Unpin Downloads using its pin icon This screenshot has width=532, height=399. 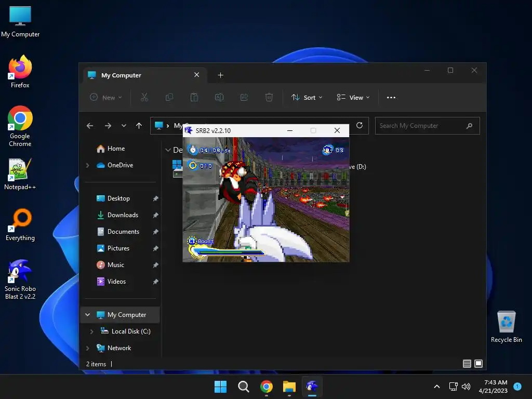click(x=155, y=215)
